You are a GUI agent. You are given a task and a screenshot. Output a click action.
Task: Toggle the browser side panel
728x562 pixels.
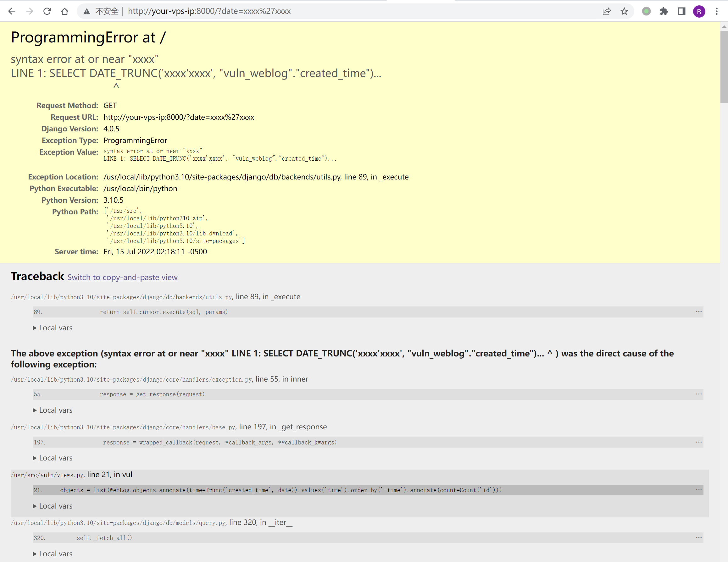coord(681,11)
